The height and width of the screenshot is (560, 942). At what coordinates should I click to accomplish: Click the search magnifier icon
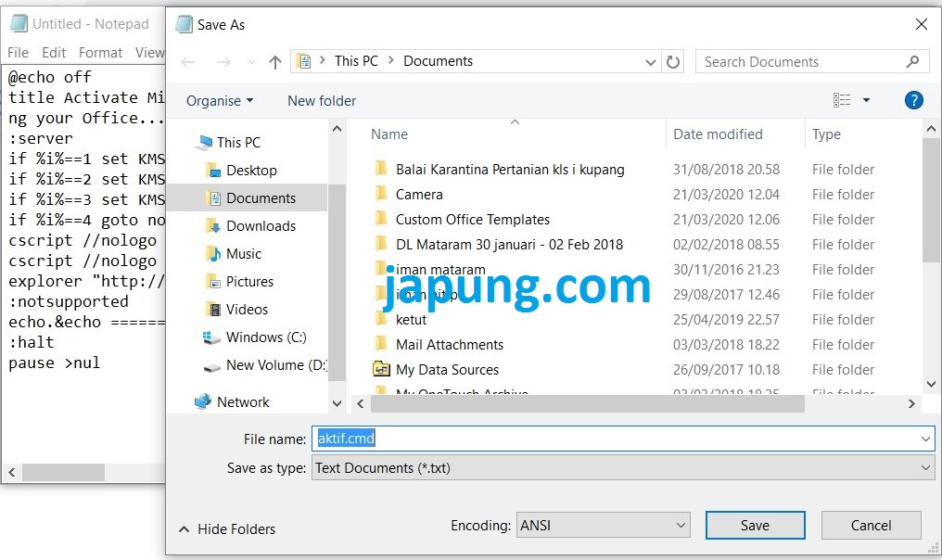pos(912,61)
